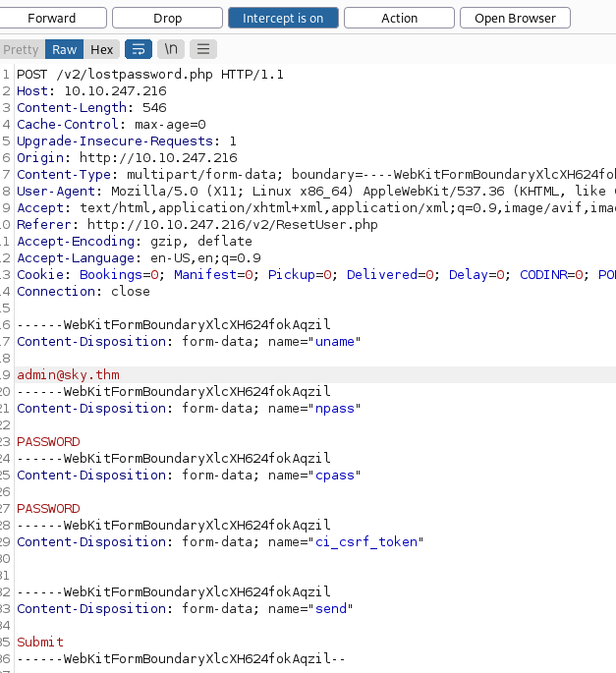
Task: Click the Upgrade-Insecure-Requests header line
Action: (127, 141)
